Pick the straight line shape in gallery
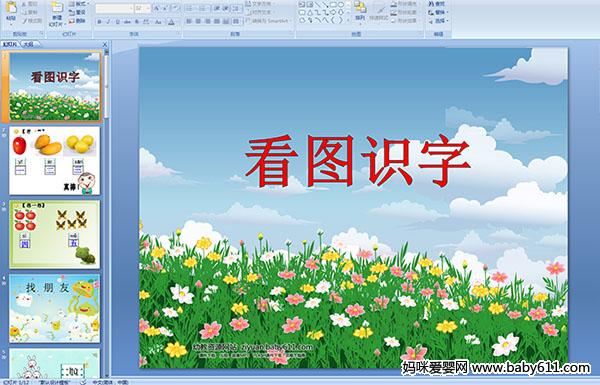The image size is (600, 385). [318, 4]
